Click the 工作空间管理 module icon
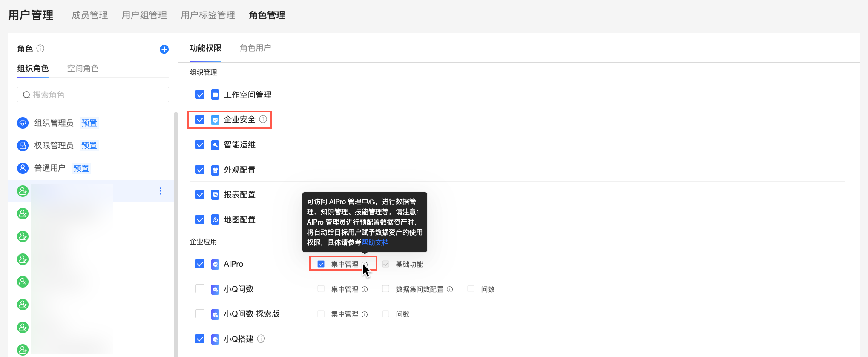 [216, 95]
